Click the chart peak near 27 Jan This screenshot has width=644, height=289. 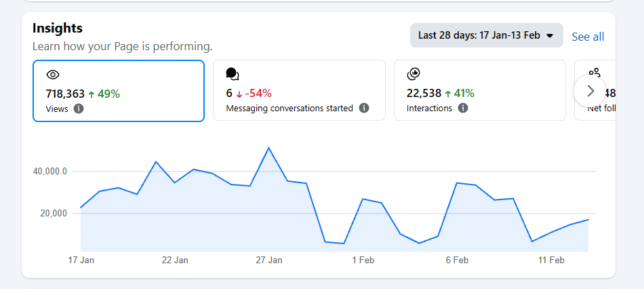pyautogui.click(x=269, y=148)
